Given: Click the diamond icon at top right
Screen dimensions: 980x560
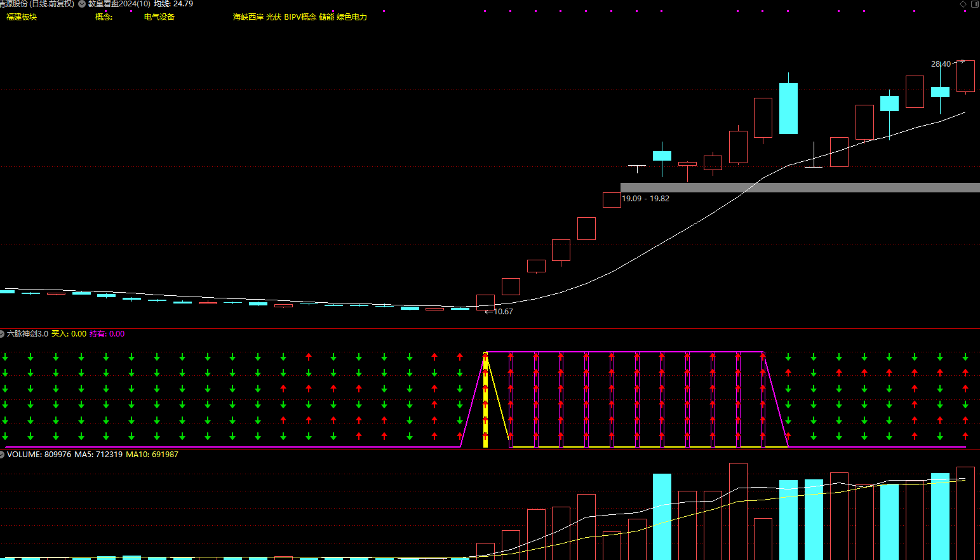Looking at the screenshot, I should point(963,4).
